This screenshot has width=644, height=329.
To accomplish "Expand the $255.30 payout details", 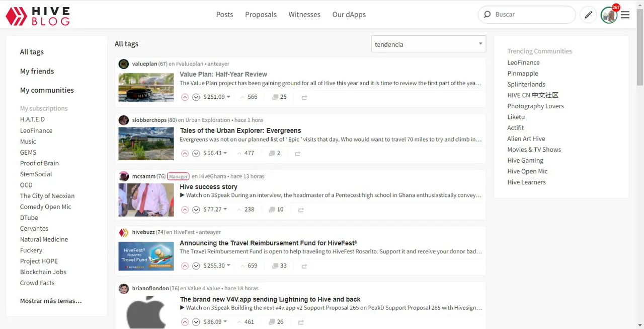I will pos(217,266).
